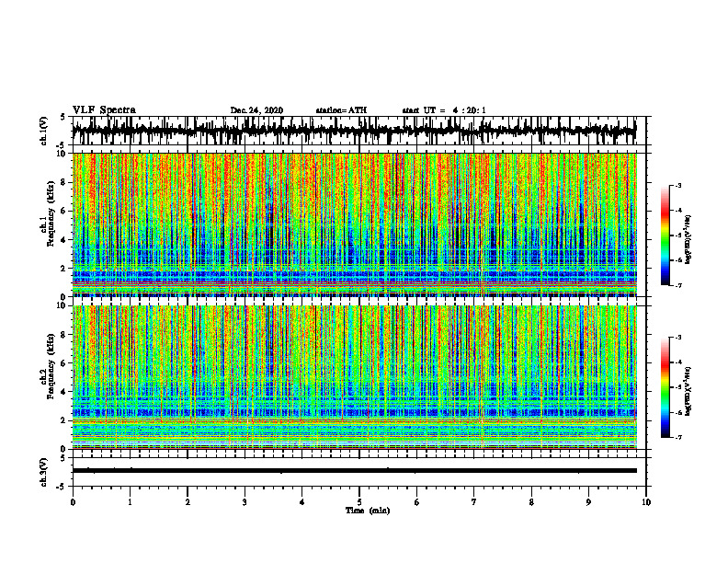This screenshot has width=728, height=563.
Task: Click the ch.2 color scale units label
Action: click(x=688, y=391)
